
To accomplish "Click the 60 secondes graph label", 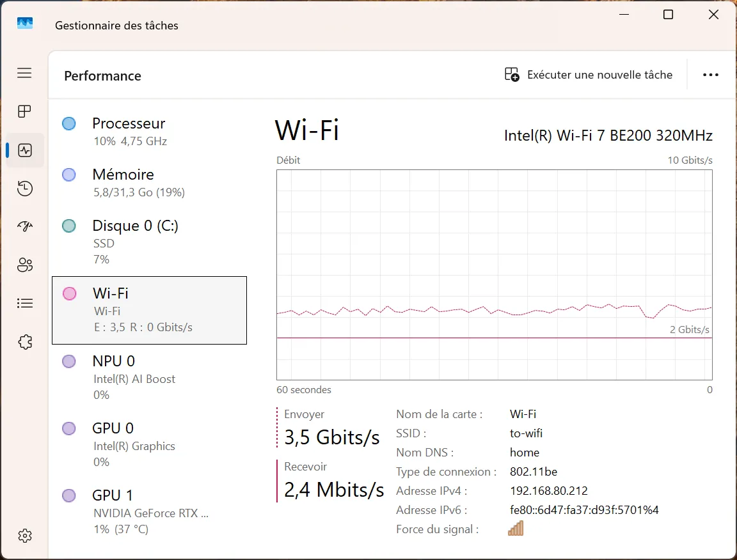I will click(304, 390).
